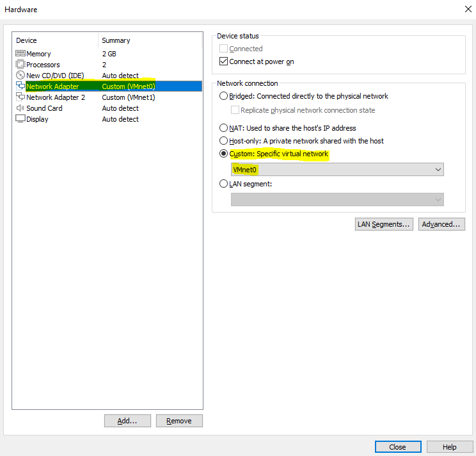Select Custom specific virtual network radio
476x456 pixels.
pyautogui.click(x=223, y=154)
